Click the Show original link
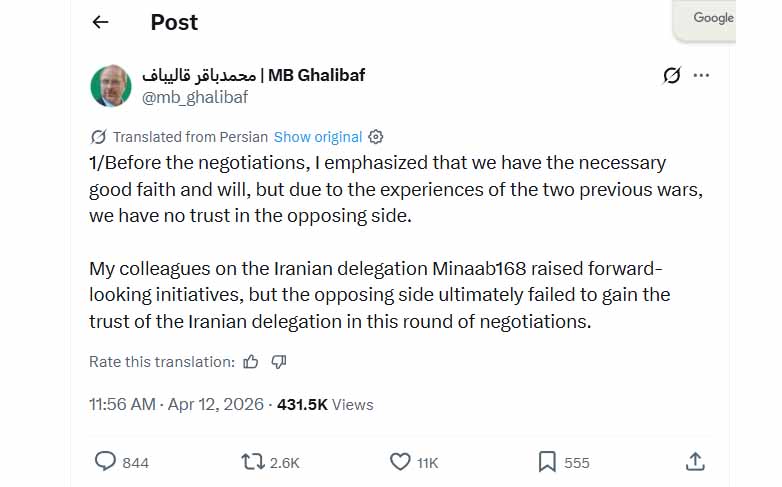The width and height of the screenshot is (782, 487). tap(318, 137)
